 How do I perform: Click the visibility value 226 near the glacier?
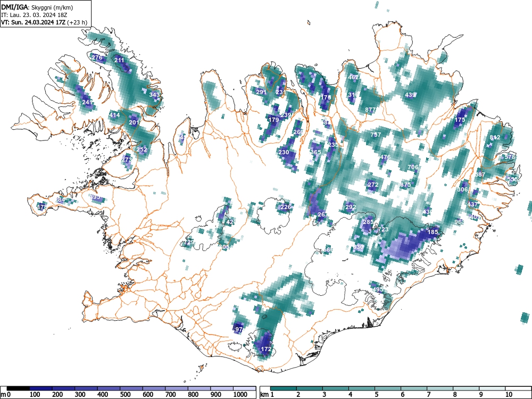tap(286, 207)
